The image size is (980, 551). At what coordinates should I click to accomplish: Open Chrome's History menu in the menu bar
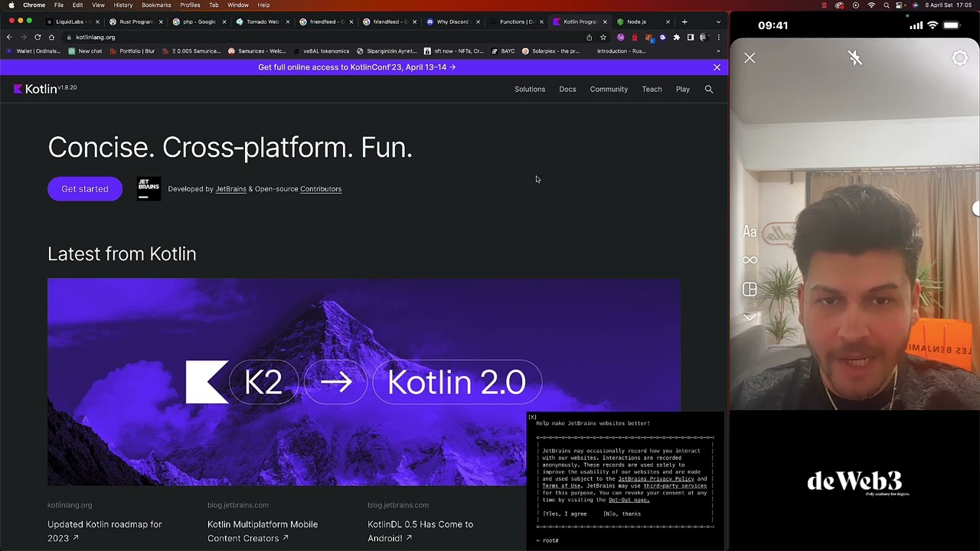(x=123, y=5)
